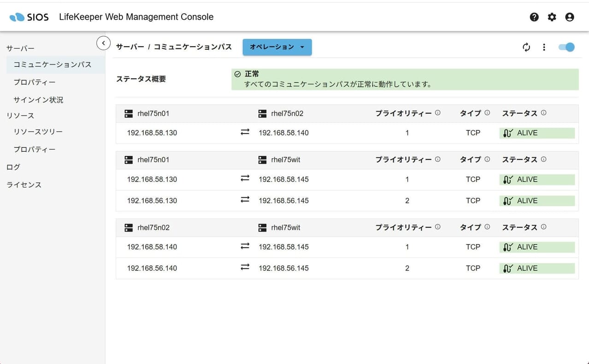Click bidirectional arrow between 192.168.58.140 and 192.168.58.145

click(245, 247)
